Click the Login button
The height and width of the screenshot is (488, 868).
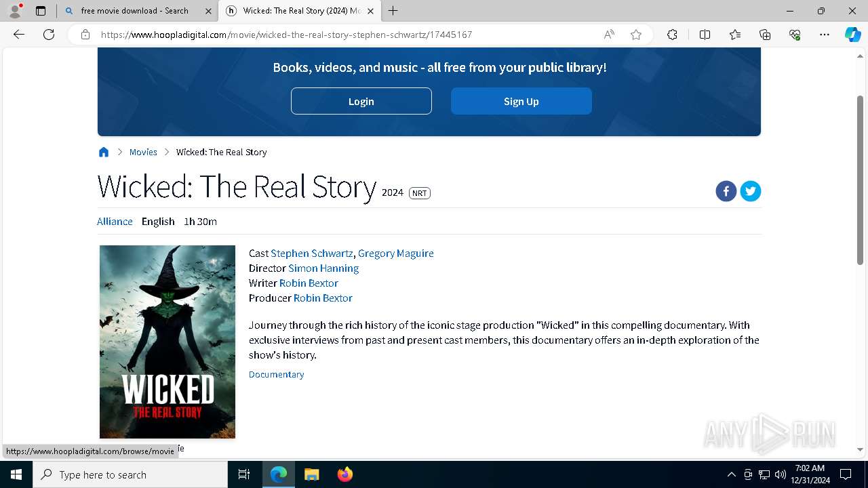coord(361,101)
